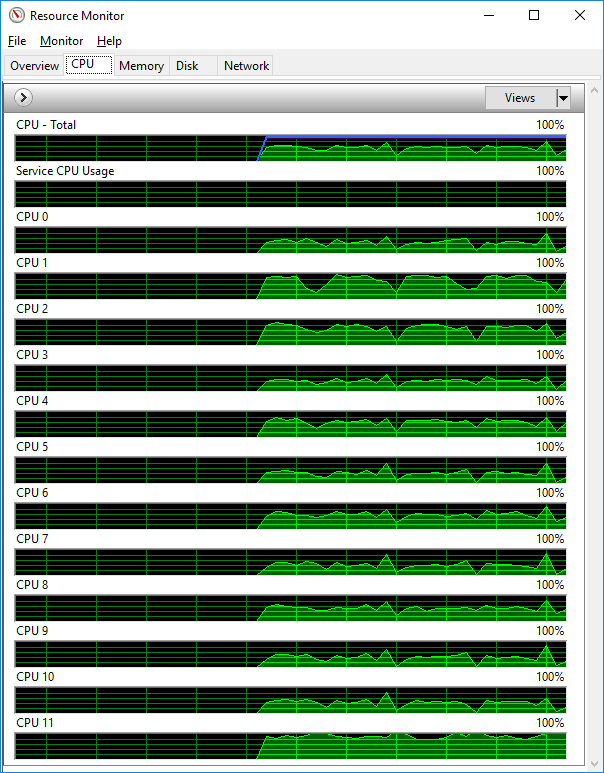Switch to the Overview tab
Viewport: 604px width, 773px height.
click(x=35, y=66)
